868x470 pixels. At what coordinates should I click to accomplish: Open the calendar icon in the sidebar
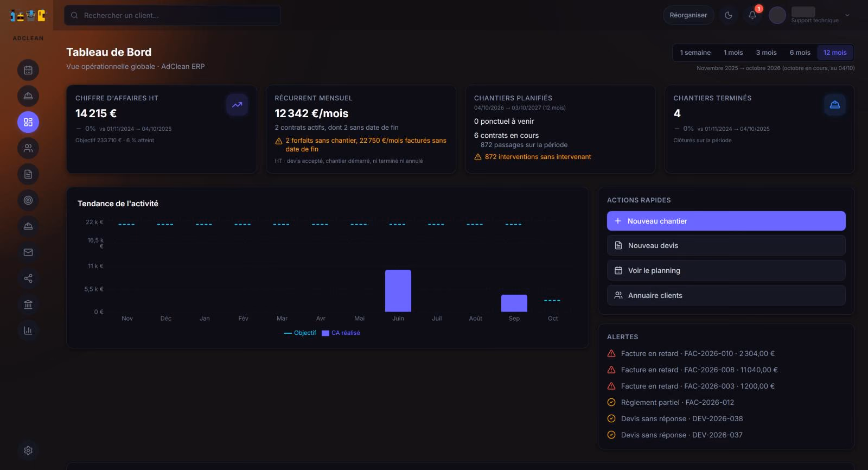pyautogui.click(x=28, y=70)
